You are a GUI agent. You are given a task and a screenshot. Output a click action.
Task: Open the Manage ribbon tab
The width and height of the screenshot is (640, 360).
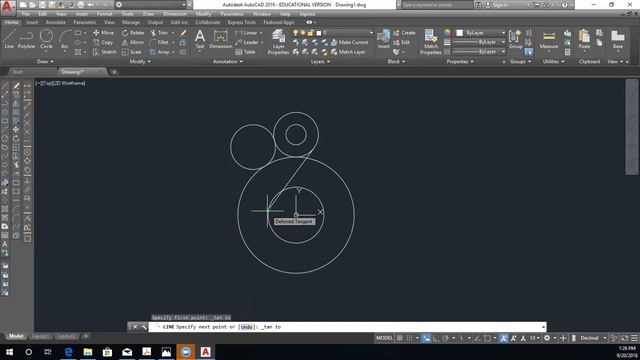(x=131, y=22)
